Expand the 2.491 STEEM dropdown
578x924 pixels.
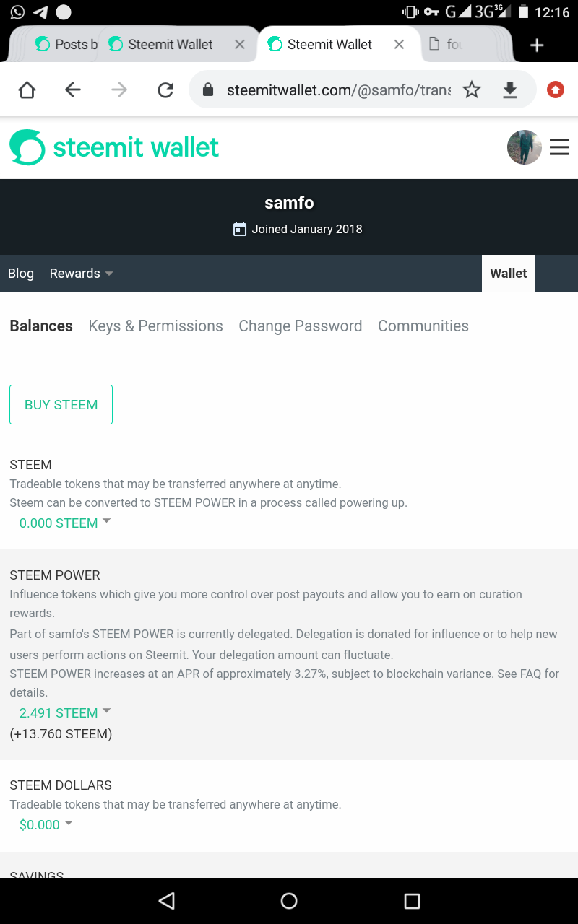tap(65, 712)
